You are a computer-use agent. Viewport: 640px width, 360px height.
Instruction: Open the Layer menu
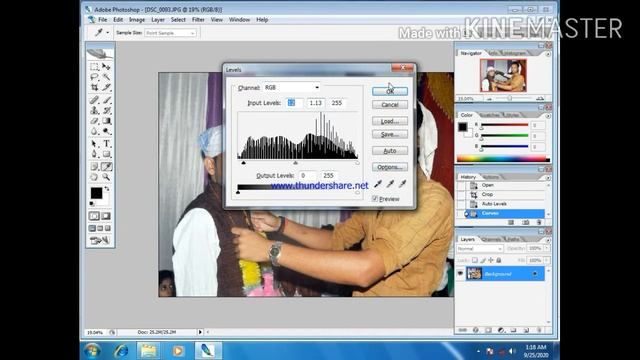(x=158, y=20)
